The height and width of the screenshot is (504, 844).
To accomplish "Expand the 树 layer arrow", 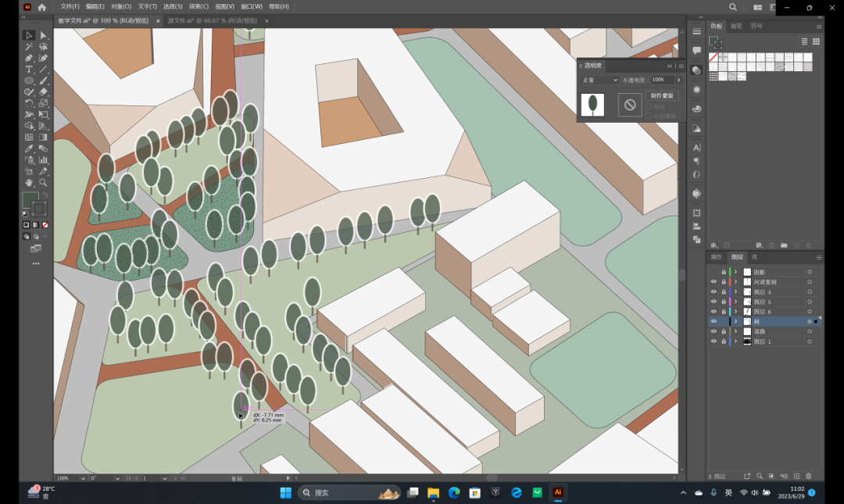I will click(736, 321).
